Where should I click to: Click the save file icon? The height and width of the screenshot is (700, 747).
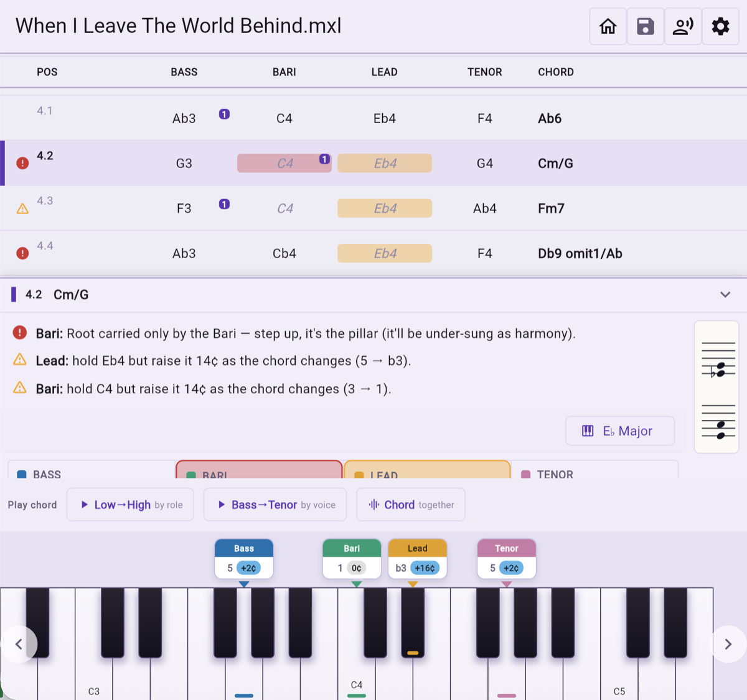pos(646,26)
